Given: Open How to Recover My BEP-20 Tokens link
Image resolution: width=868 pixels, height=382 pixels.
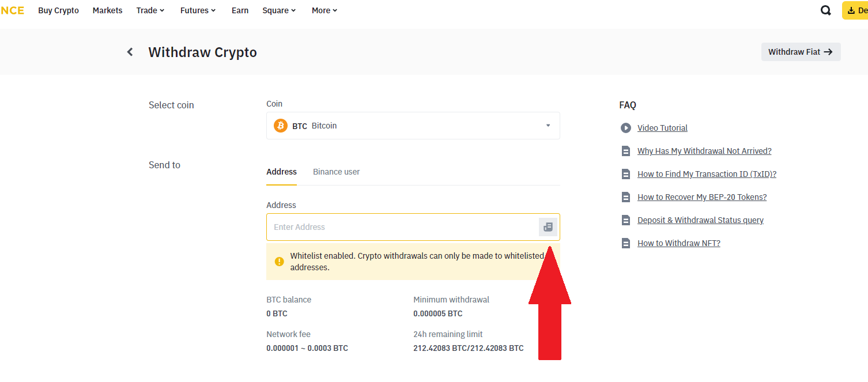Looking at the screenshot, I should coord(702,197).
